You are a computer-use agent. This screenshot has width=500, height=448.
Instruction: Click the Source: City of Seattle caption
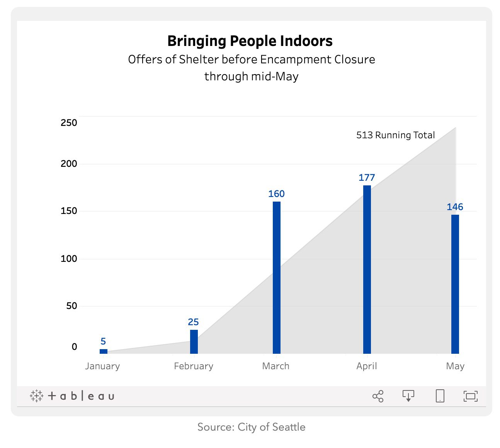tap(251, 427)
